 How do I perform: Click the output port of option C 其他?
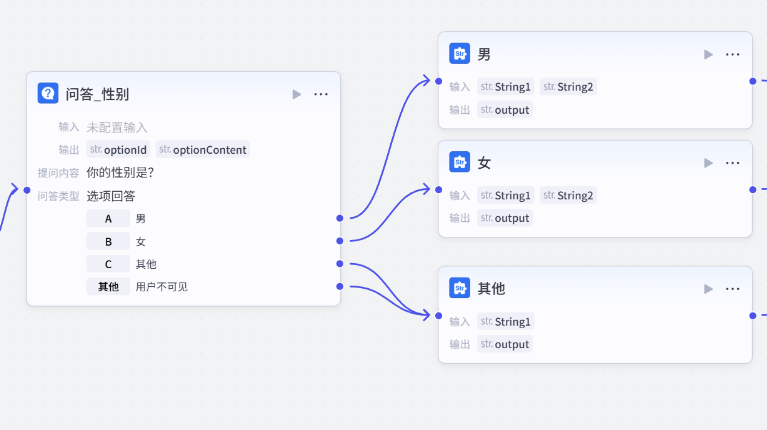coord(339,264)
